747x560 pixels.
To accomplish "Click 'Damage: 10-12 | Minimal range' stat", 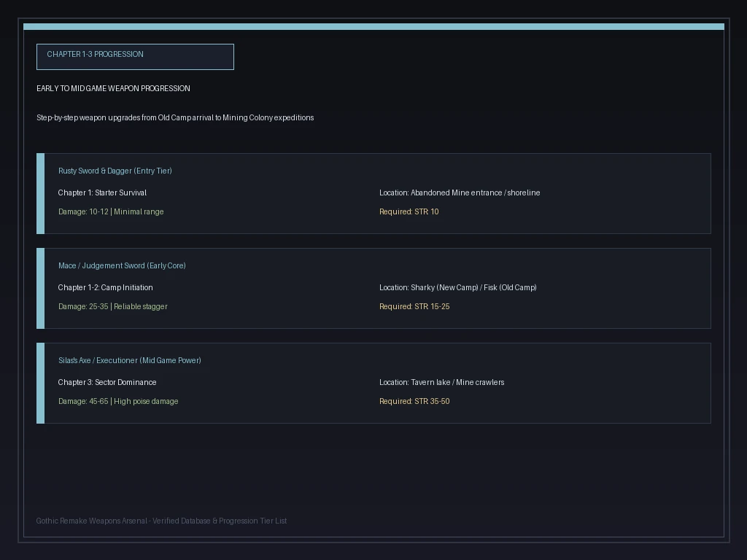I will click(111, 212).
